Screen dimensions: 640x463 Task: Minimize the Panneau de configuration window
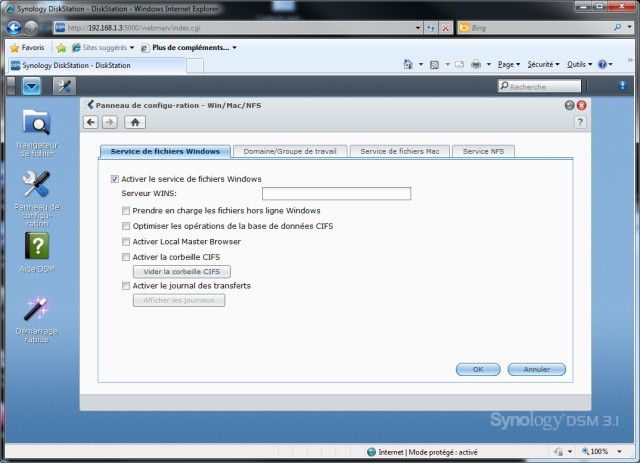coord(569,105)
